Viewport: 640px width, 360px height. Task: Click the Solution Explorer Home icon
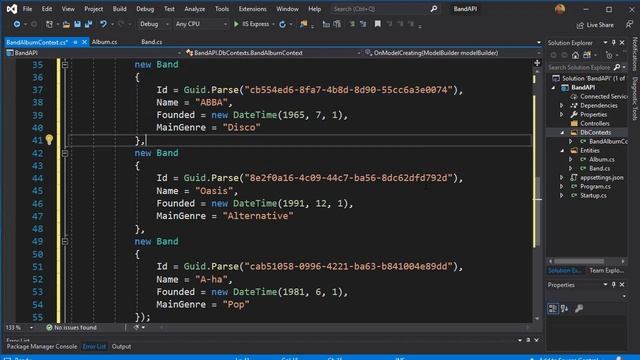click(x=575, y=55)
